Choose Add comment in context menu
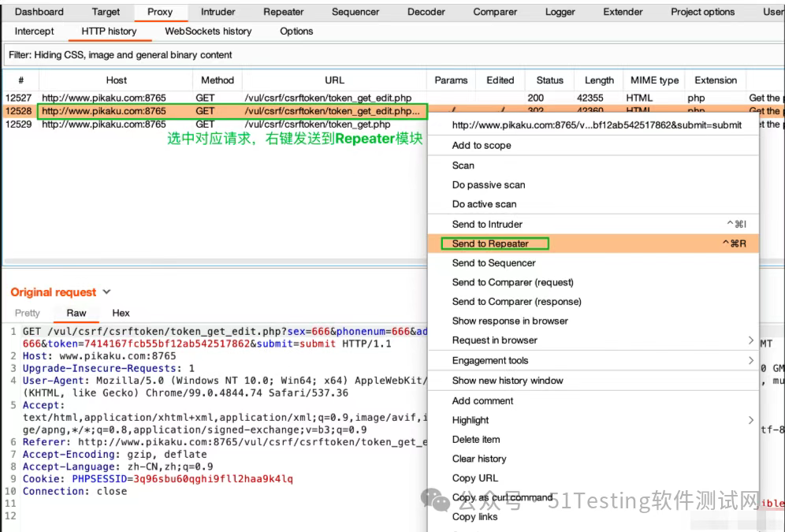This screenshot has width=785, height=532. click(593, 401)
